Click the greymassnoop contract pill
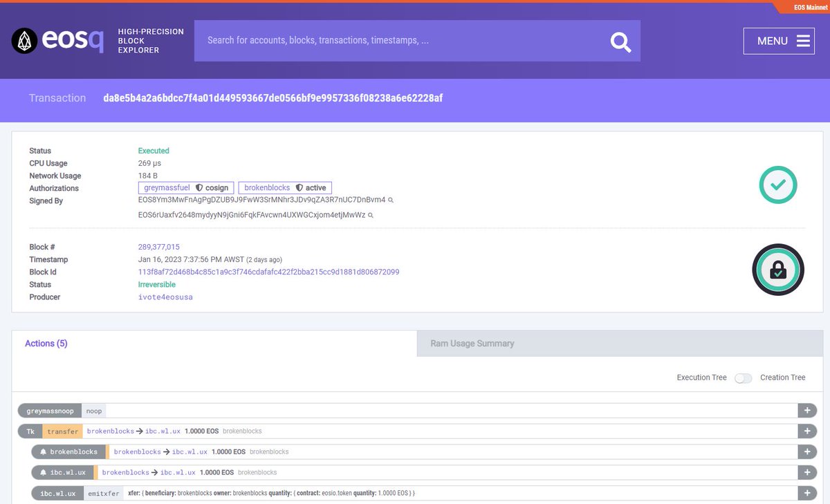Screen dimensions: 830x504 click(50, 411)
